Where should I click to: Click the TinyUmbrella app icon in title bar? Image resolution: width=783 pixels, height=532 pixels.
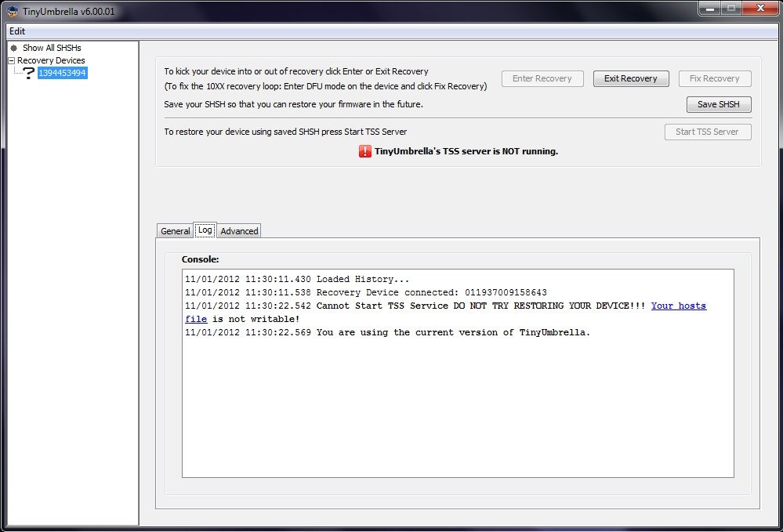[x=13, y=11]
